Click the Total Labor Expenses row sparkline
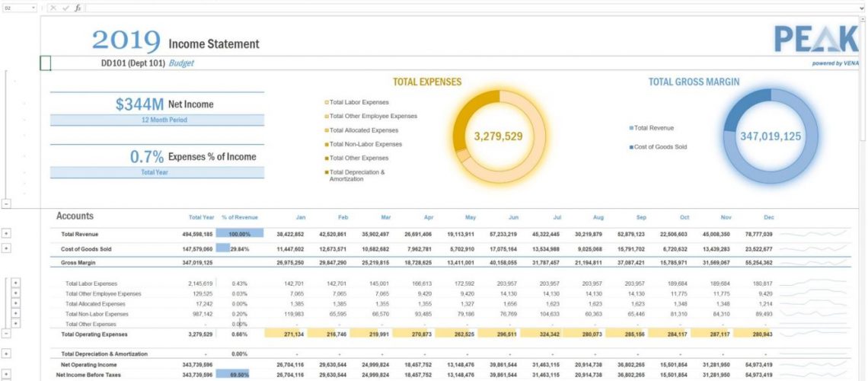Image resolution: width=868 pixels, height=381 pixels. (x=814, y=283)
